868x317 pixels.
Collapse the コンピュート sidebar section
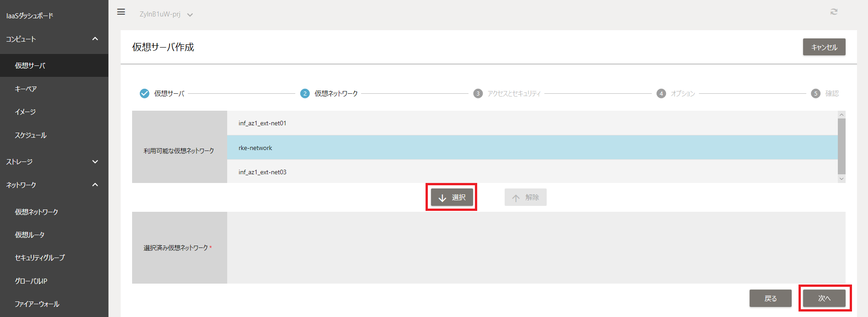pos(95,39)
